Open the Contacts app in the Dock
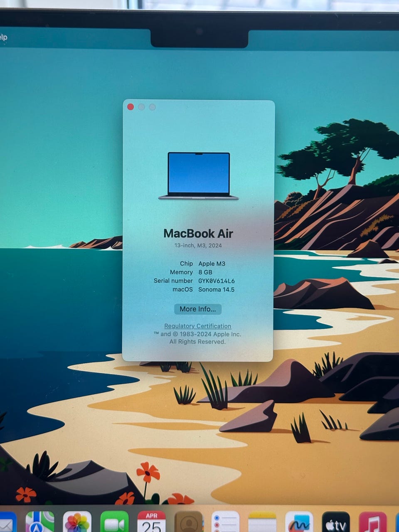Screen dimensions: 399x532 pyautogui.click(x=189, y=522)
